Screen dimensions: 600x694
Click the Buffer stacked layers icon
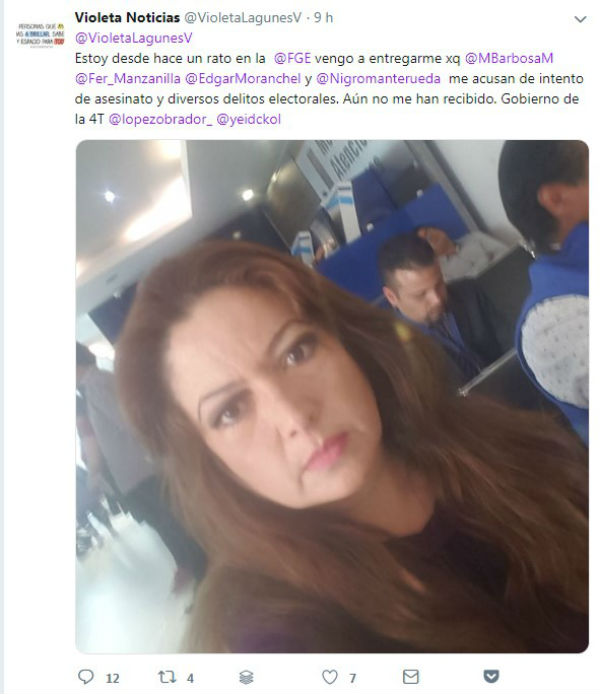[246, 677]
